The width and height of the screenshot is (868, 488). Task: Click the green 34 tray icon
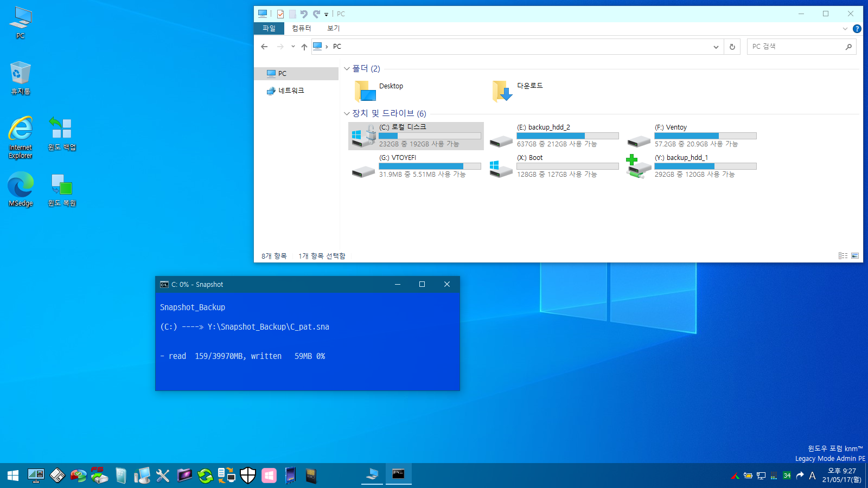(x=787, y=476)
